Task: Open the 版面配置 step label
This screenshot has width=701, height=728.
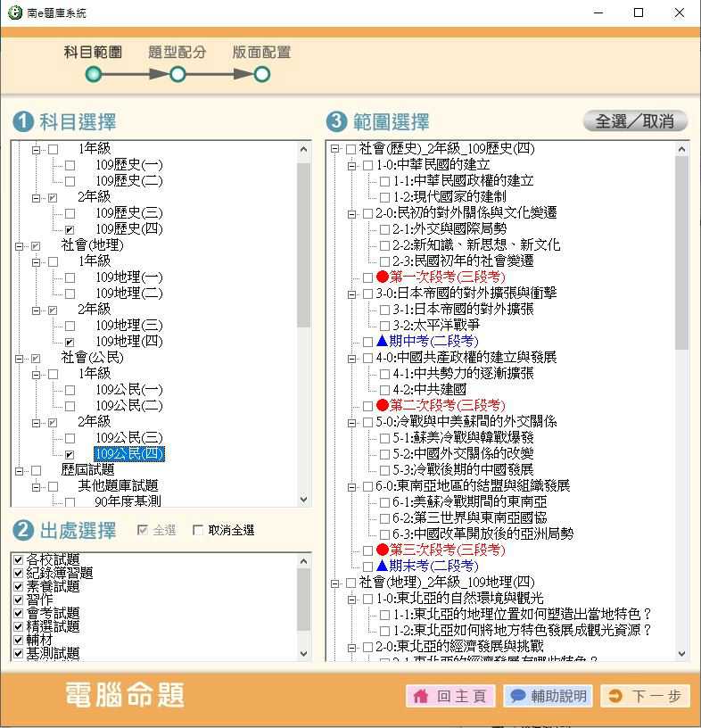Action: 261,52
